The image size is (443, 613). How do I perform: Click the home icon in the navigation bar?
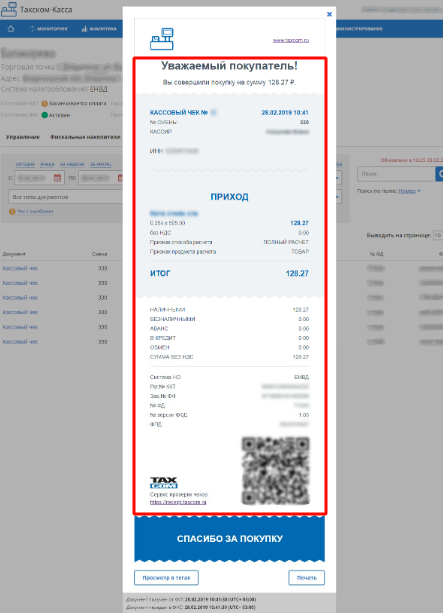tap(11, 29)
